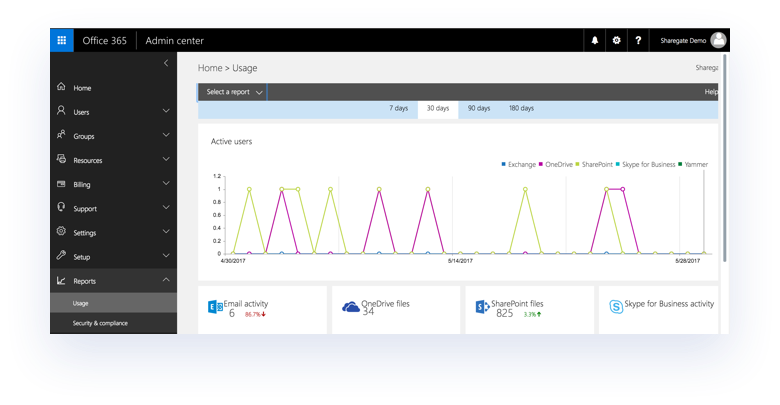Screen dimensions: 780x405
Task: Open the OneDrive files card title
Action: pyautogui.click(x=386, y=304)
